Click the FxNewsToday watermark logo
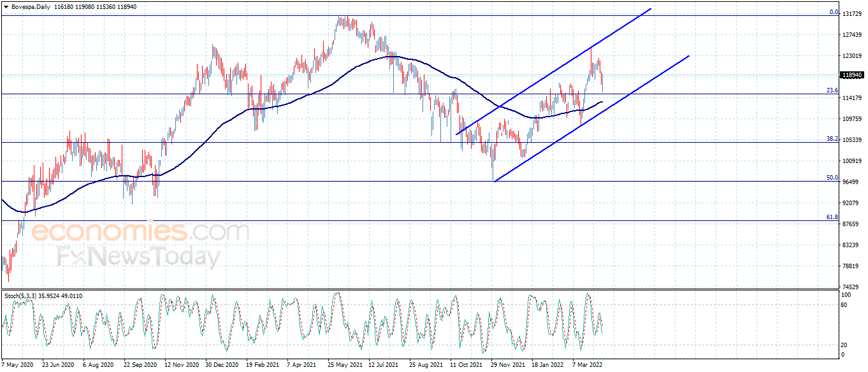This screenshot has height=372, width=868. (139, 257)
